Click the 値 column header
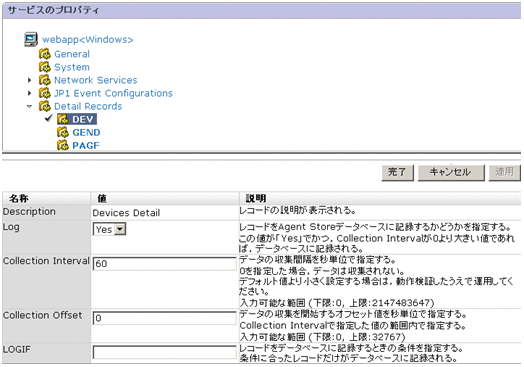Screen dimensions: 524x367 [x=165, y=199]
